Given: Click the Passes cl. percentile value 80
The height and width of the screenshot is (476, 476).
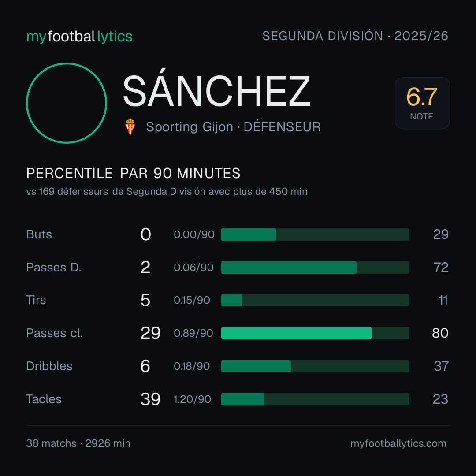Looking at the screenshot, I should [x=440, y=333].
